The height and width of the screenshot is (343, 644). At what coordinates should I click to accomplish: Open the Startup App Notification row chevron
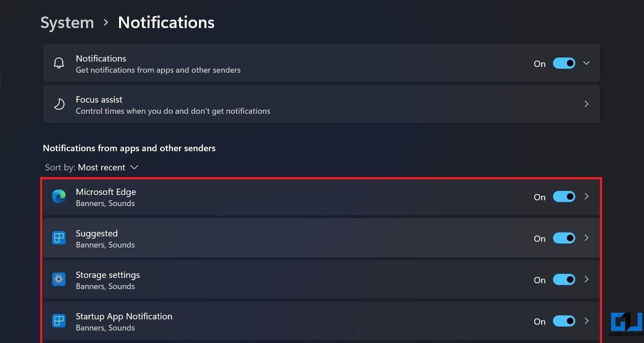click(x=586, y=321)
